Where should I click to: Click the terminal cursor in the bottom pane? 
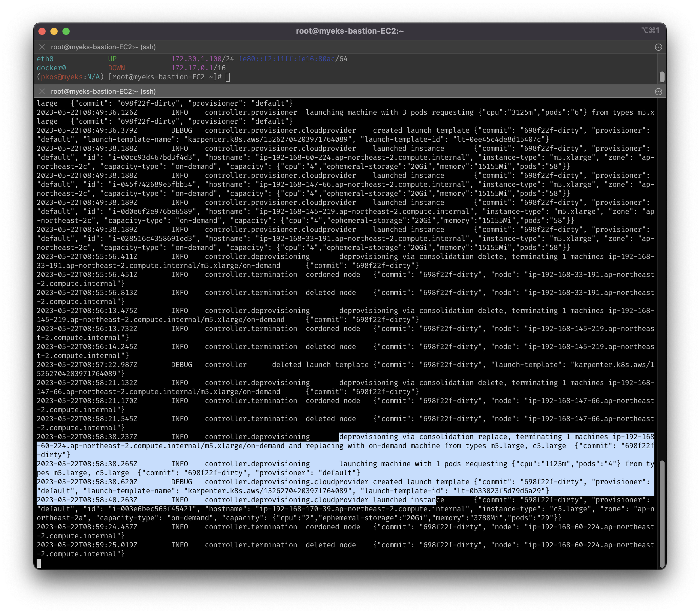click(39, 563)
